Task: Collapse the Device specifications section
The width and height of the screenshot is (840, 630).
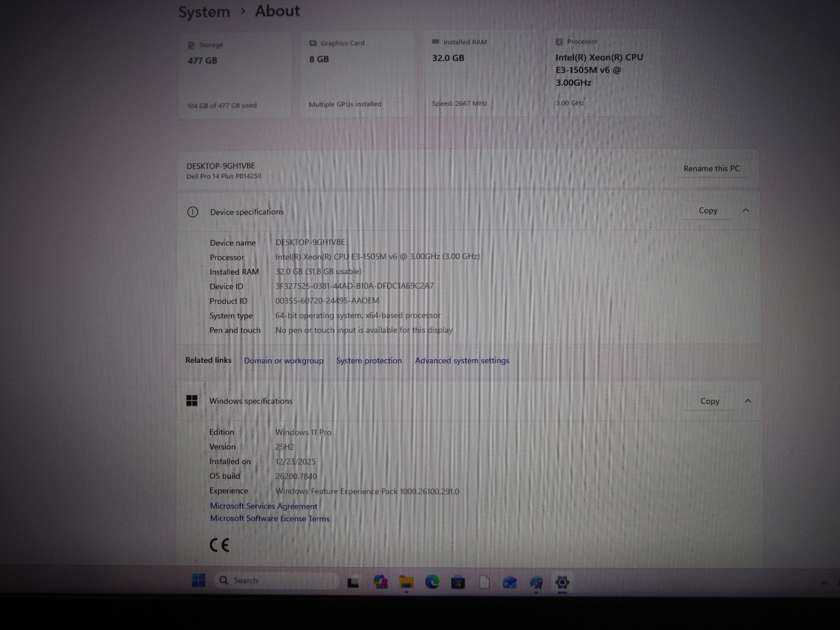Action: tap(746, 211)
